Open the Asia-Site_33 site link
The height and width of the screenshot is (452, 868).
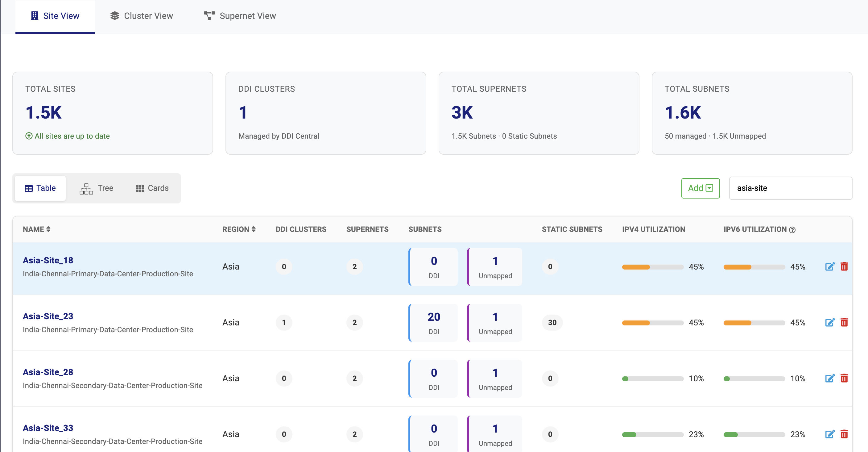click(48, 428)
